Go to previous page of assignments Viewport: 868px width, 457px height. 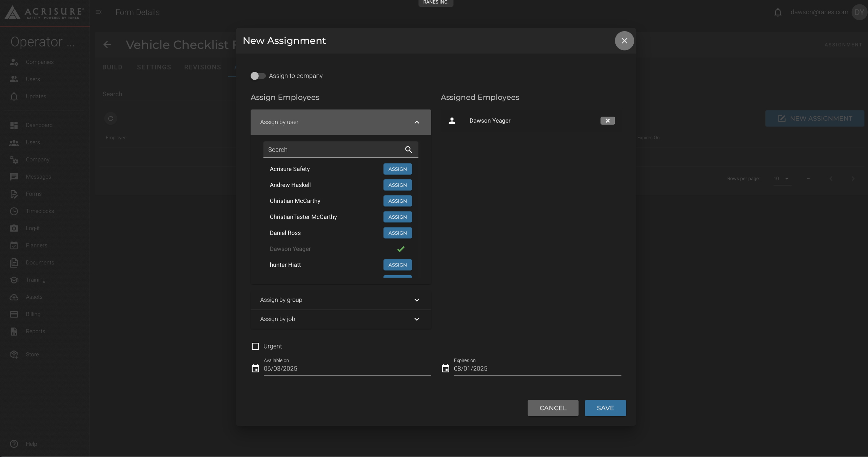831,179
